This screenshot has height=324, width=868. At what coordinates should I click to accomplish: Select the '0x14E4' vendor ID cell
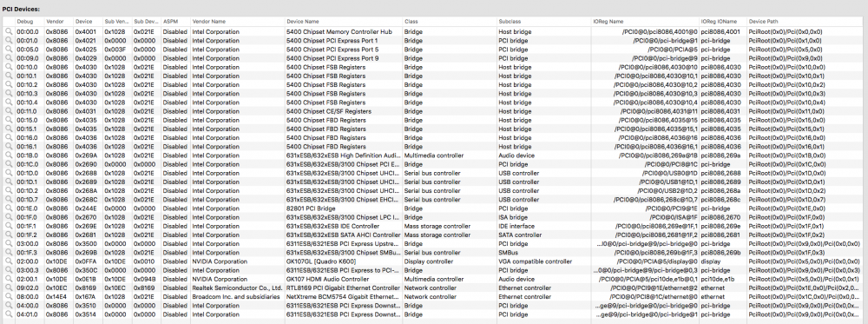pyautogui.click(x=56, y=297)
